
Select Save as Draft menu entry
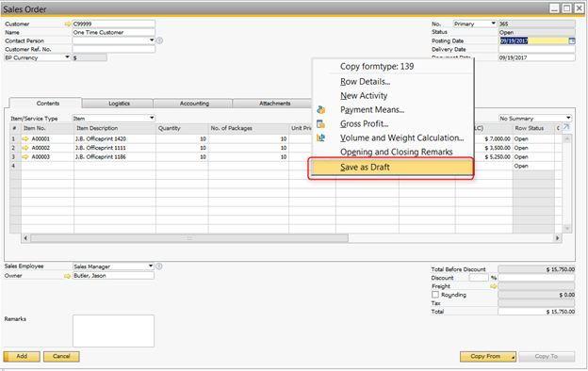point(392,167)
